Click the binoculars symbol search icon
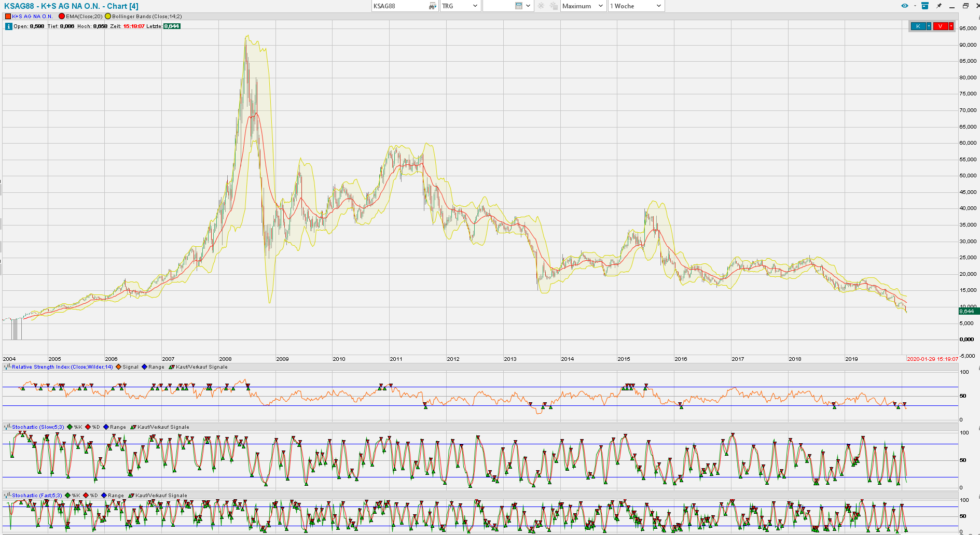This screenshot has width=980, height=535. [x=433, y=6]
